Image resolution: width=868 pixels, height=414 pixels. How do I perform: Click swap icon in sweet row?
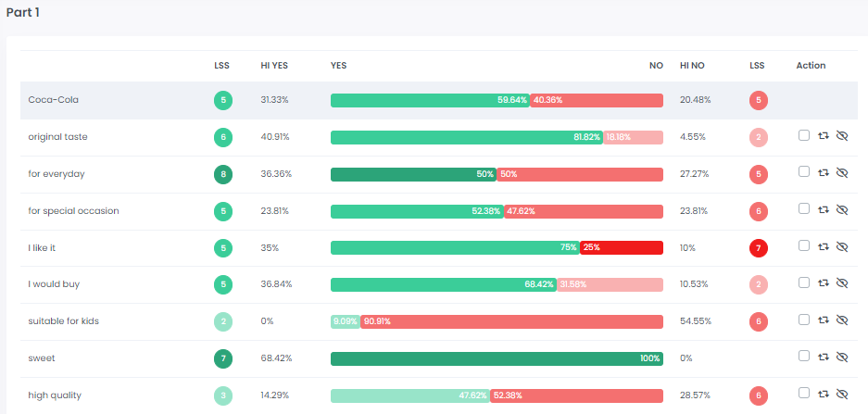click(824, 358)
